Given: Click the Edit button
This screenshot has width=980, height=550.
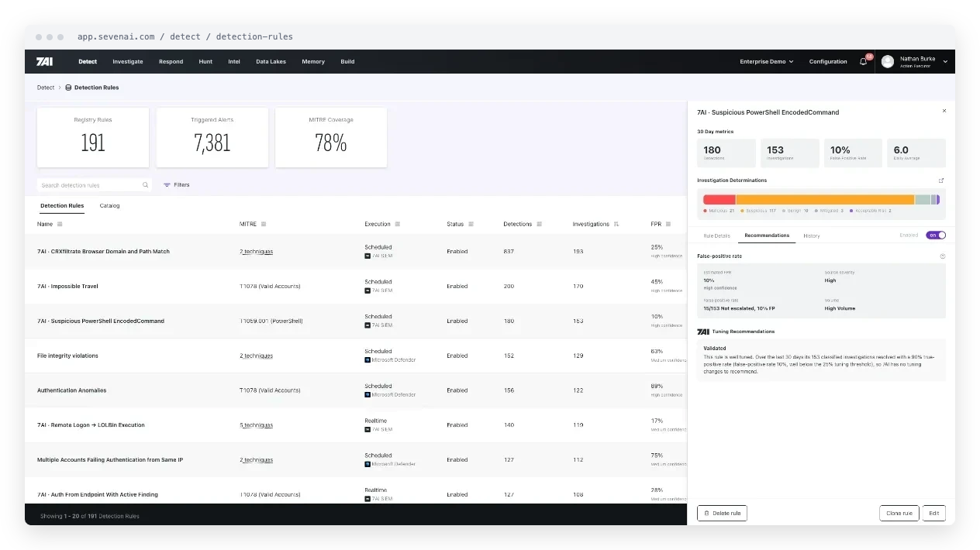Looking at the screenshot, I should coord(934,513).
